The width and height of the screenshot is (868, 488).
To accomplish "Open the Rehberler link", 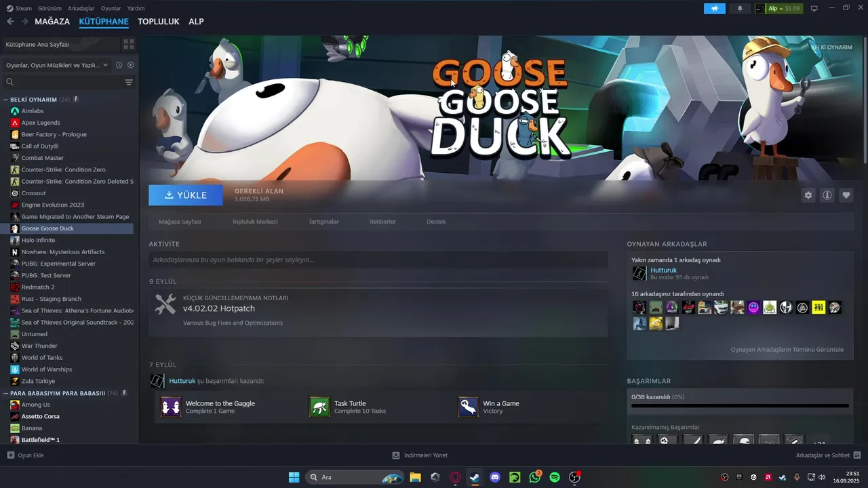I will pos(382,222).
